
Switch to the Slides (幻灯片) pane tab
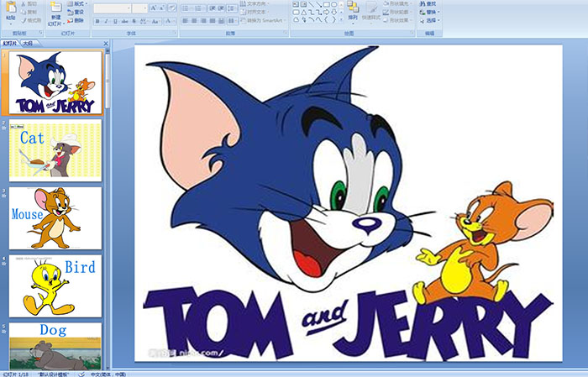point(10,44)
